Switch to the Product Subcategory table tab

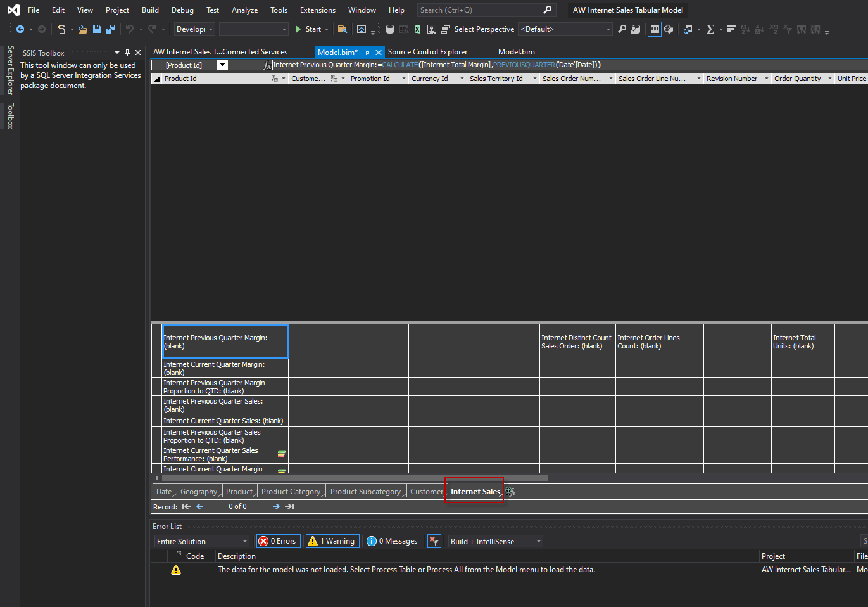click(365, 492)
